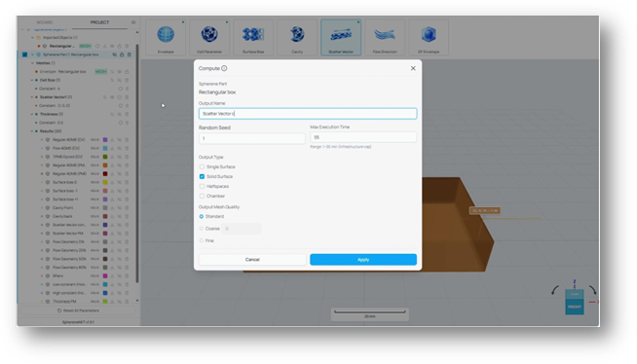637x364 pixels.
Task: Delete the Thickness PM result
Action: click(127, 302)
